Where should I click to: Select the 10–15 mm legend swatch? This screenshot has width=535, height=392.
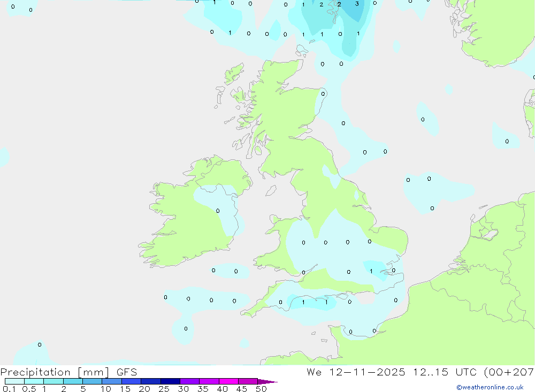tap(112, 381)
